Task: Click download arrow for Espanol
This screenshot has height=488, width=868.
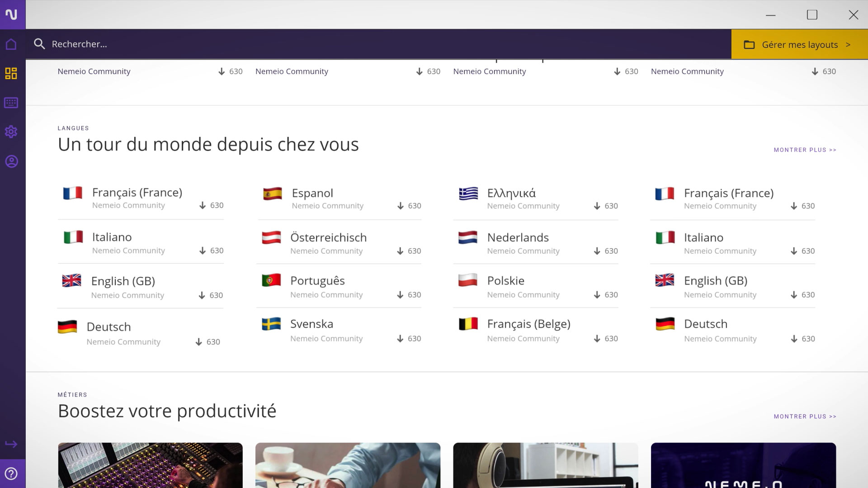Action: (x=401, y=206)
